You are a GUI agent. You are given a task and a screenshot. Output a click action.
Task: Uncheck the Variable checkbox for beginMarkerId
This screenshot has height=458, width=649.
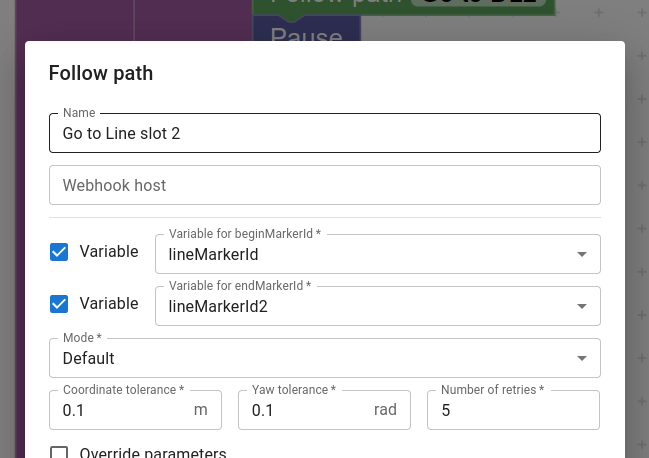coord(59,252)
